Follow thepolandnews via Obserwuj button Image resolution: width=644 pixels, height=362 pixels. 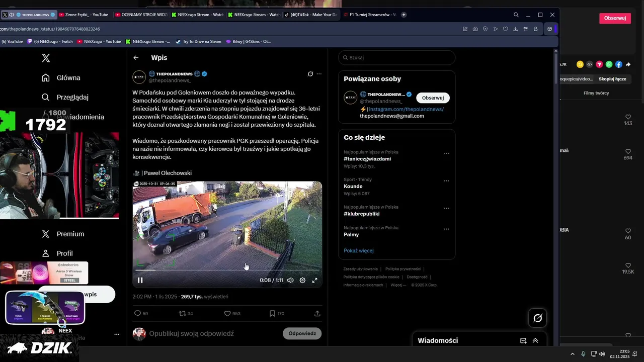coord(433,98)
